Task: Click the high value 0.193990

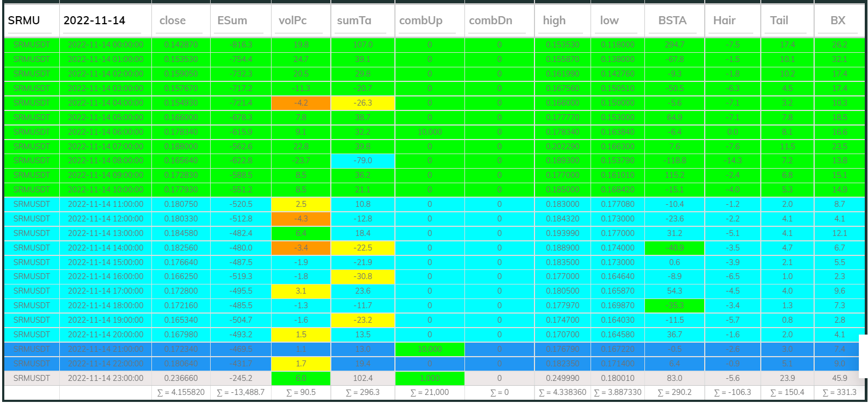Action: pyautogui.click(x=563, y=233)
